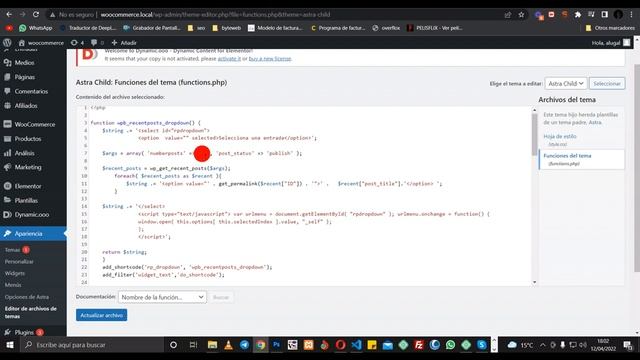Open FileZilla from the taskbar
The width and height of the screenshot is (640, 360).
419,345
